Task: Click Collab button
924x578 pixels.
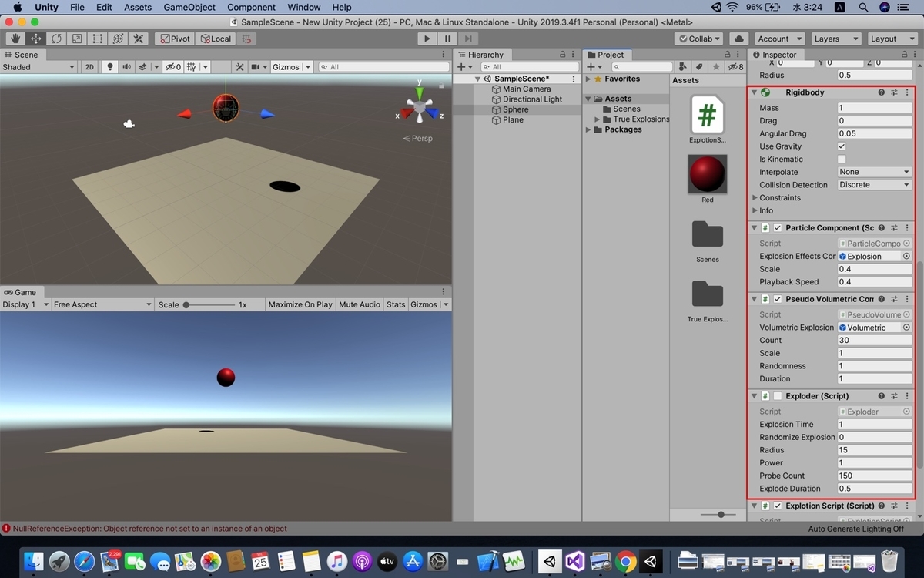Action: [x=699, y=39]
